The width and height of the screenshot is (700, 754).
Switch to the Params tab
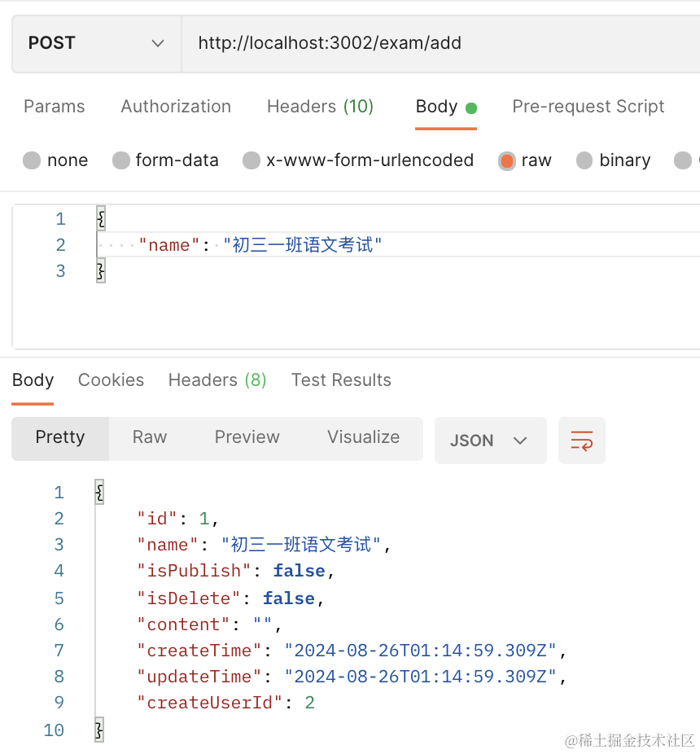55,107
